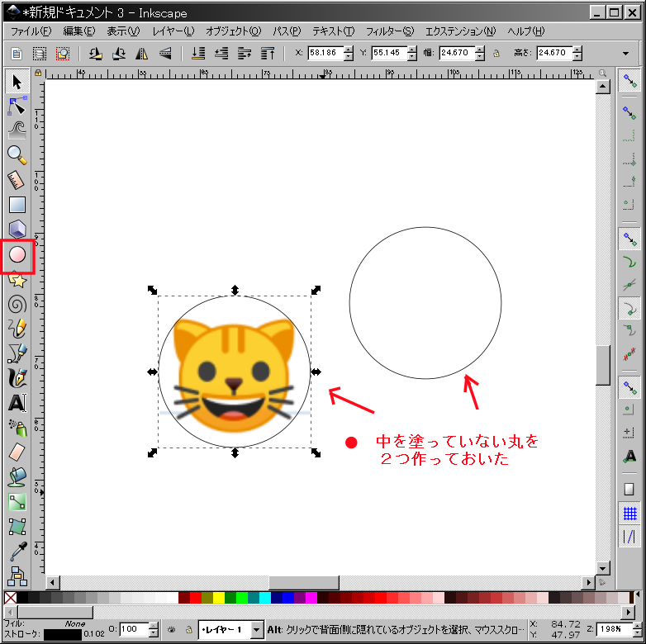The height and width of the screenshot is (644, 646).
Task: Click the X coordinate input field
Action: 325,53
